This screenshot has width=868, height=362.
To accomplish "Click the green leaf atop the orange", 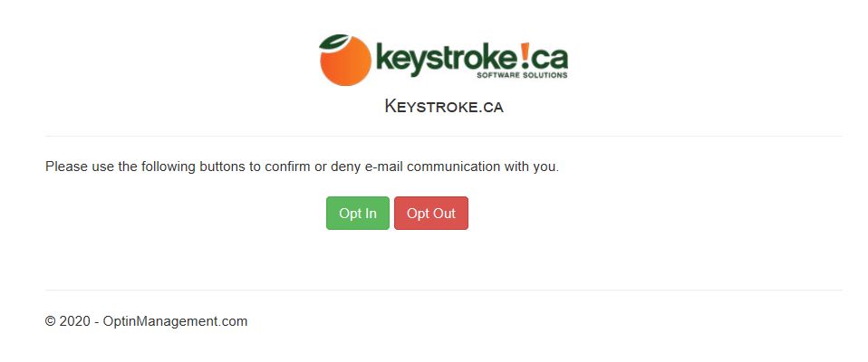I will (x=333, y=42).
